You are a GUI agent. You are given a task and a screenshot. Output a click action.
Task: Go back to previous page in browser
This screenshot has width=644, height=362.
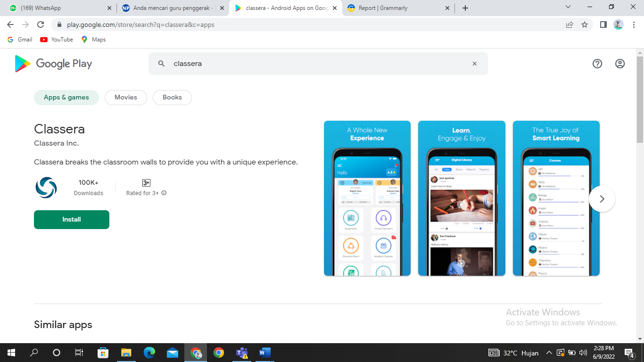(10, 25)
